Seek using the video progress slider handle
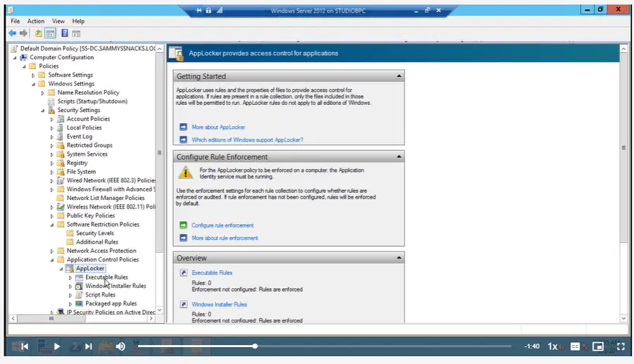Viewport: 634px width, 364px height. click(255, 346)
